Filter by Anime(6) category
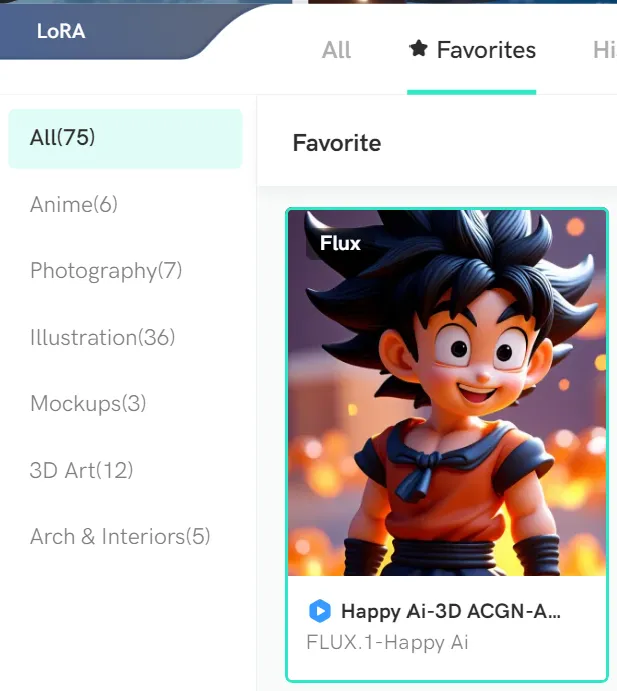Image resolution: width=617 pixels, height=691 pixels. coord(74,204)
